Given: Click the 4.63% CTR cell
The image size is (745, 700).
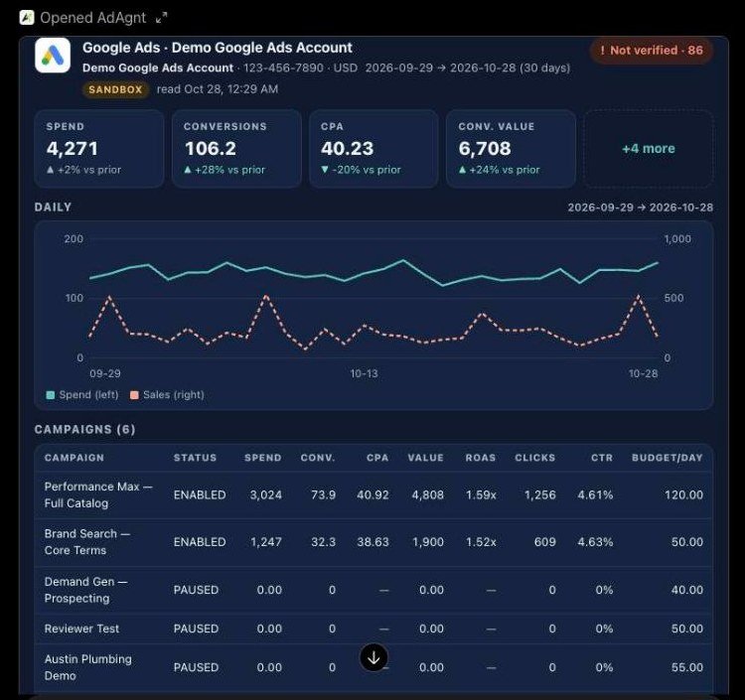Looking at the screenshot, I should (595, 542).
